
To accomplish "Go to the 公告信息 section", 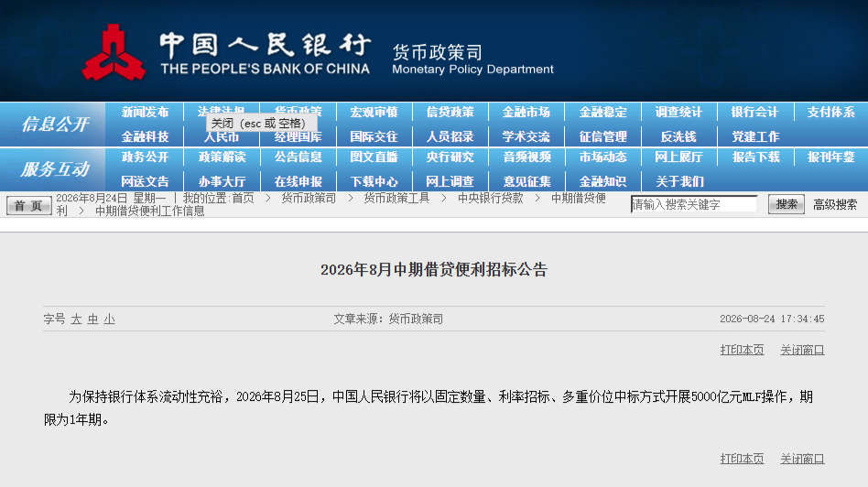I will pos(298,157).
